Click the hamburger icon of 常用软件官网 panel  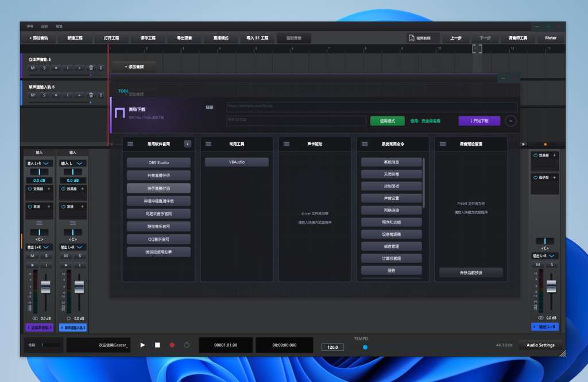pyautogui.click(x=130, y=144)
